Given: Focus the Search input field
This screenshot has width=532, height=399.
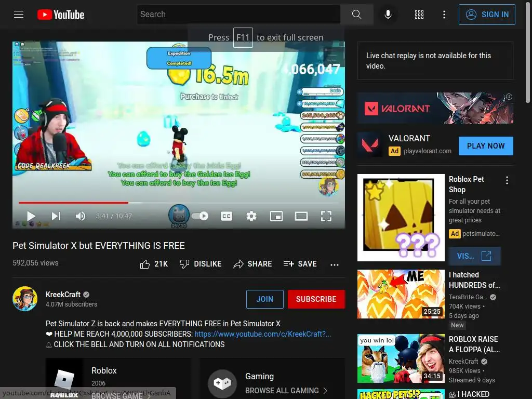Looking at the screenshot, I should (x=238, y=14).
